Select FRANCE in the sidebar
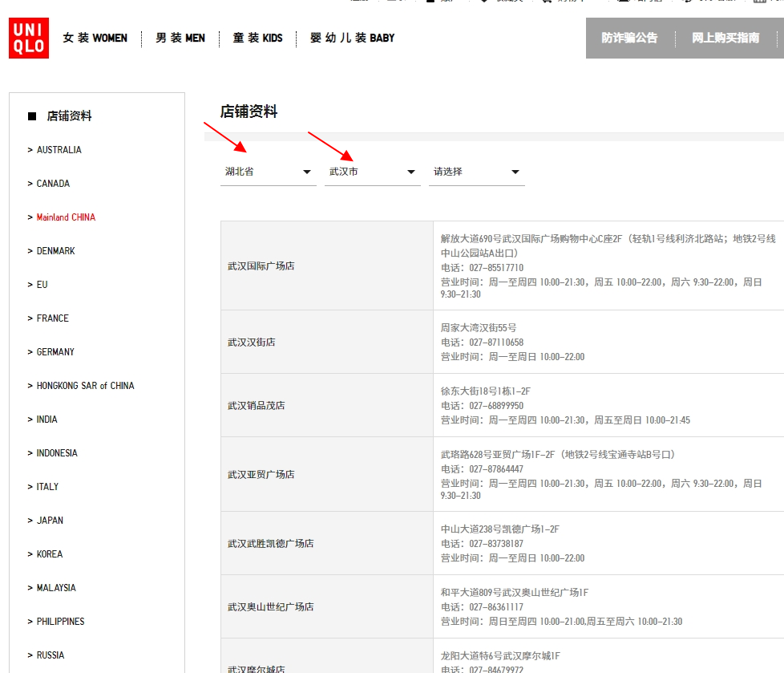784x673 pixels. (52, 318)
